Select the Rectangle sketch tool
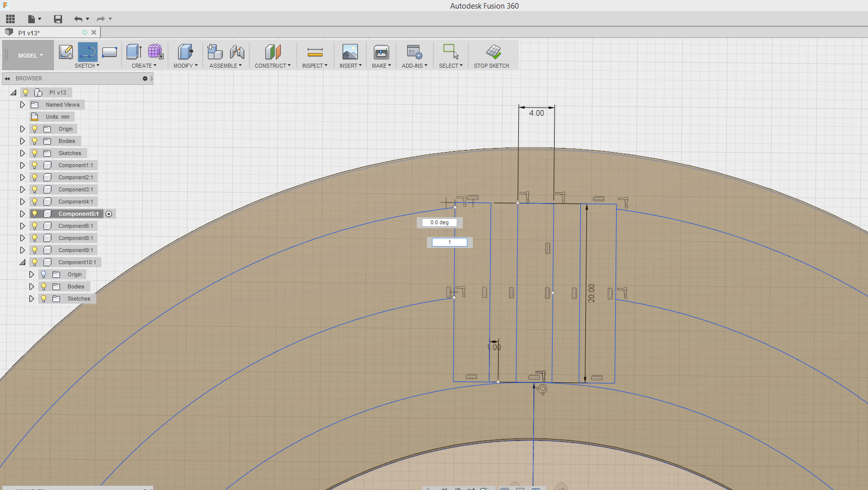868x490 pixels. pyautogui.click(x=110, y=52)
